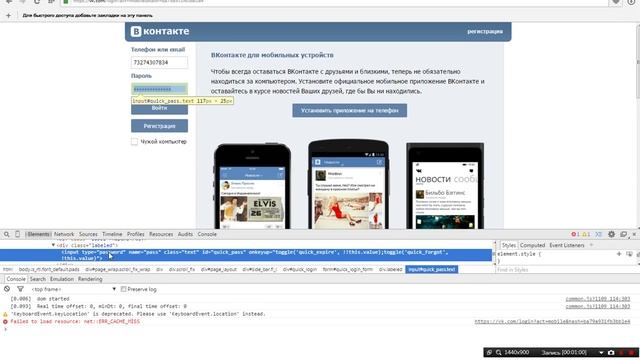Select the 'input#quick_pass.text' breadcrumb

(x=431, y=269)
